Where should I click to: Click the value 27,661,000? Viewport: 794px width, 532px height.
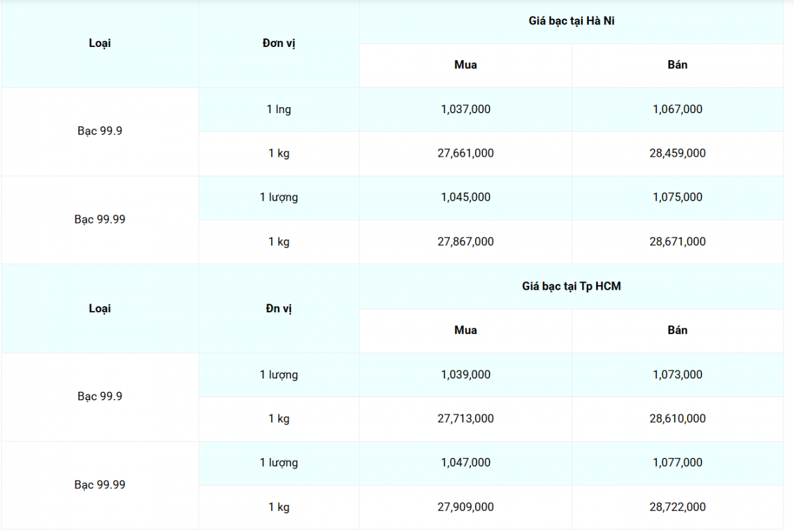tap(465, 153)
